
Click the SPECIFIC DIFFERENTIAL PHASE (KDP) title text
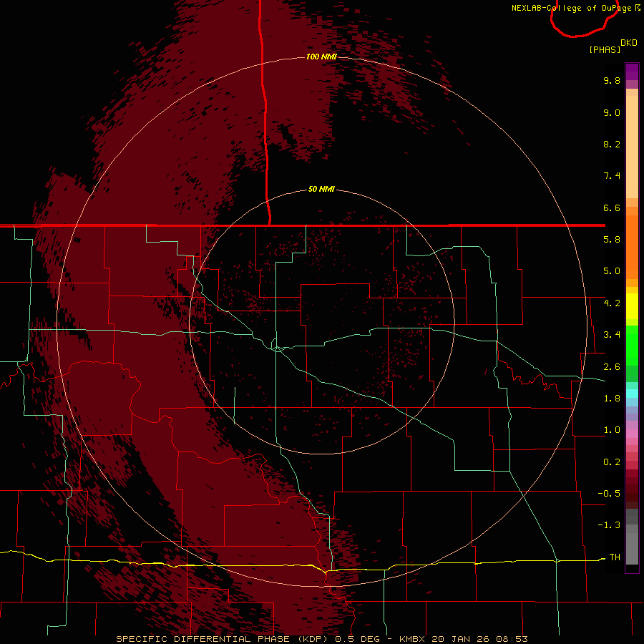223,639
